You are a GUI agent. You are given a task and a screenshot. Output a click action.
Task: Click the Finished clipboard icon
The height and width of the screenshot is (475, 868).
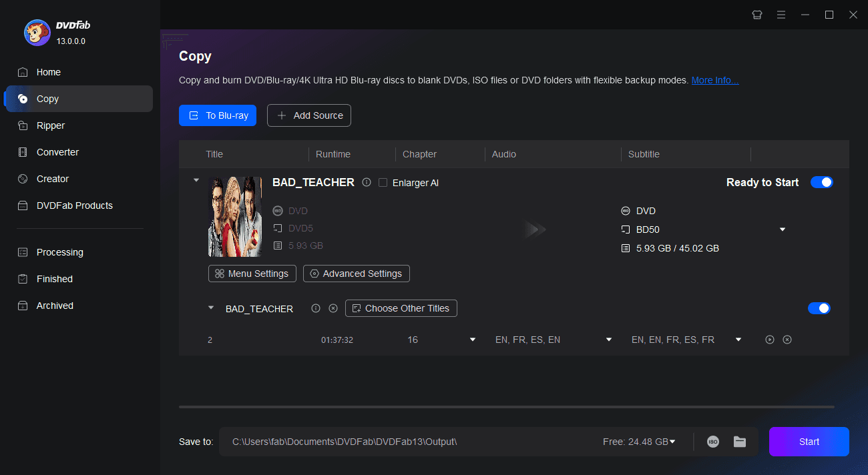click(23, 279)
